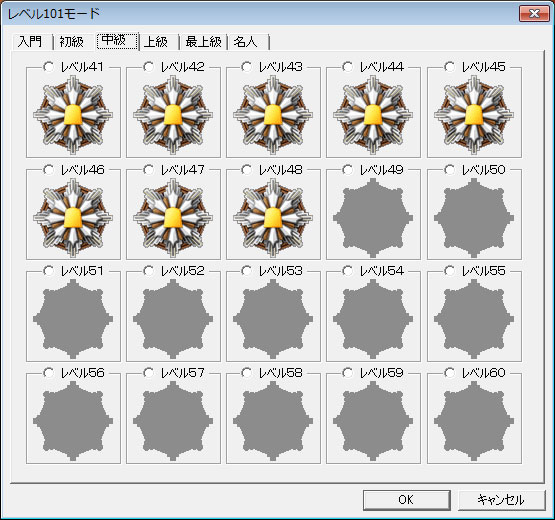Click the medal icon for レベル41
555x520 pixels.
[x=73, y=115]
